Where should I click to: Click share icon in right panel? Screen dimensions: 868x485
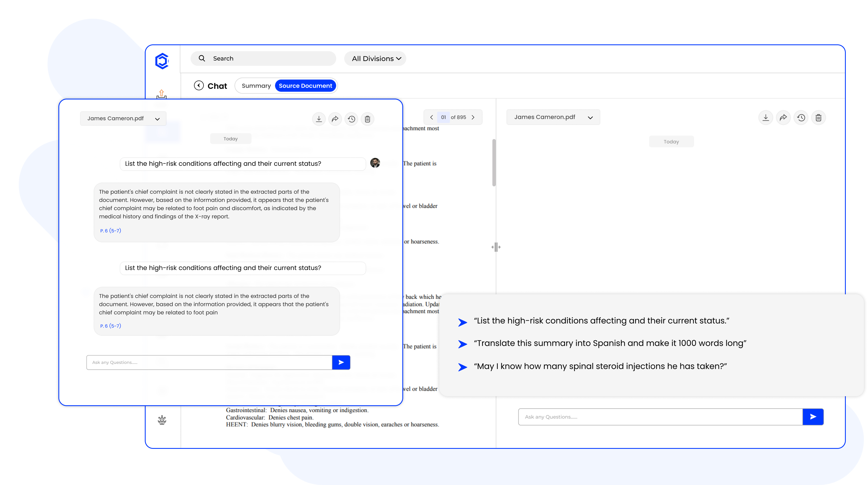pos(783,118)
